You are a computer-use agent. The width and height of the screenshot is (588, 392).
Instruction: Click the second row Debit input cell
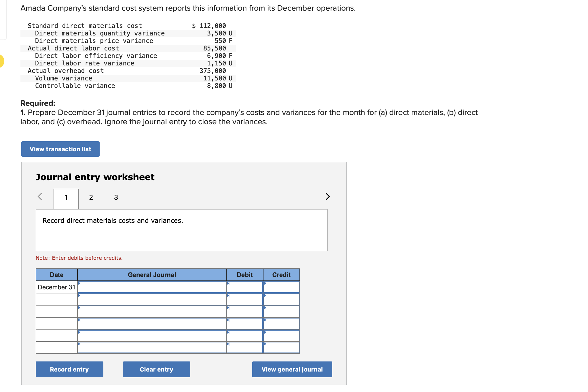[244, 299]
